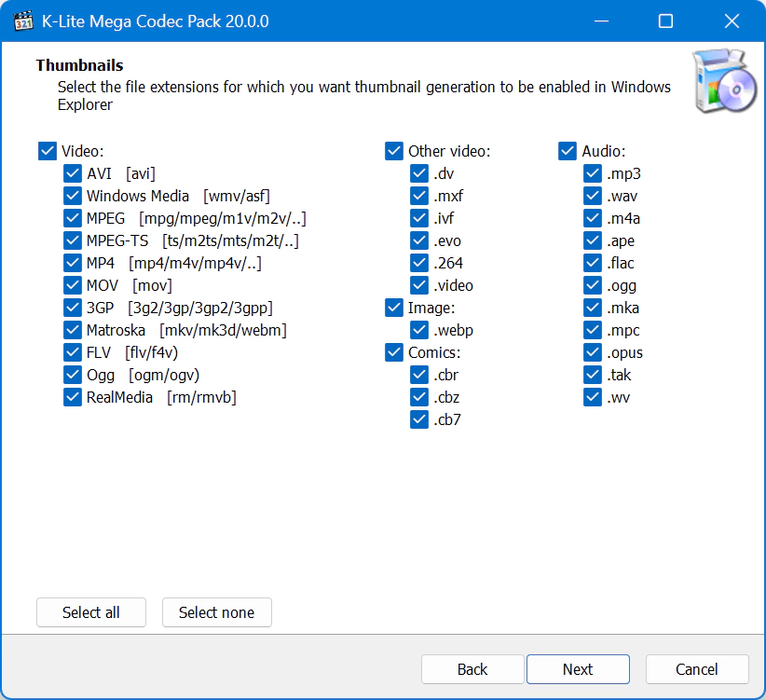Toggle the .wv checkbox

593,397
